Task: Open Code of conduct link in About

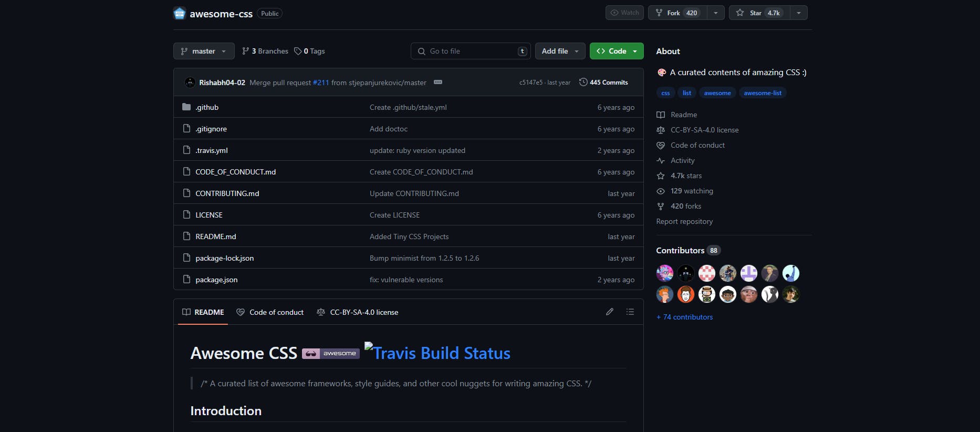Action: (691, 145)
